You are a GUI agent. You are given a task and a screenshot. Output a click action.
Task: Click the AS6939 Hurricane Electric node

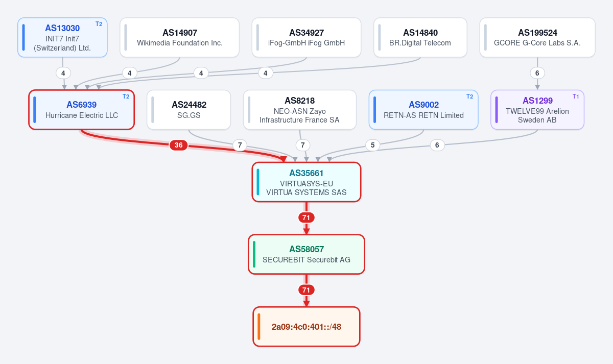[81, 110]
